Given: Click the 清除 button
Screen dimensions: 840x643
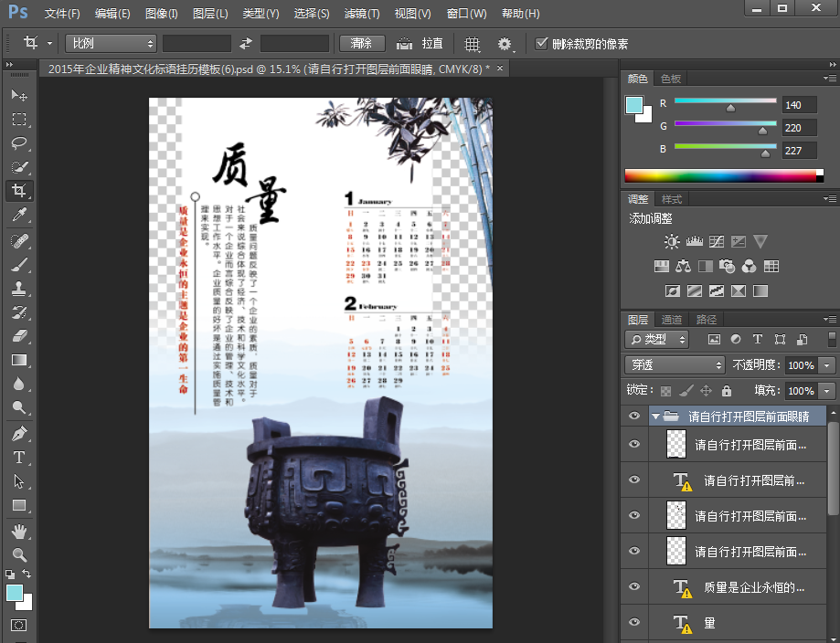Looking at the screenshot, I should point(361,44).
